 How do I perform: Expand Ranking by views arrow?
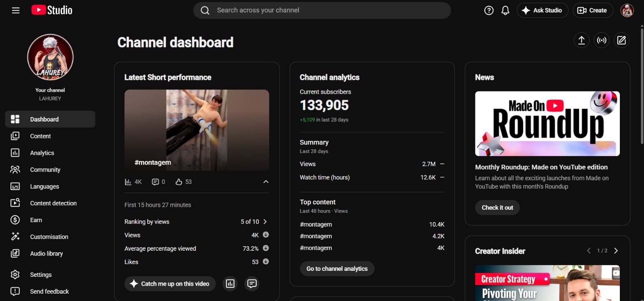[265, 222]
